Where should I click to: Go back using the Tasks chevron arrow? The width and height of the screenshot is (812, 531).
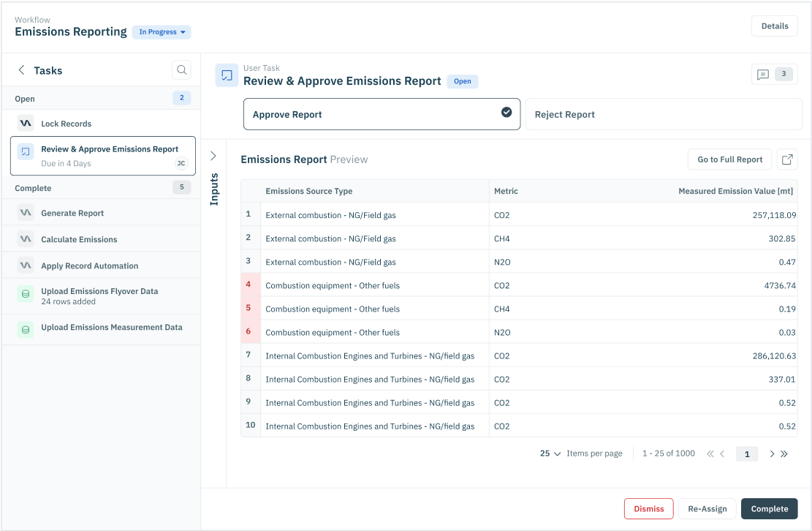point(21,70)
